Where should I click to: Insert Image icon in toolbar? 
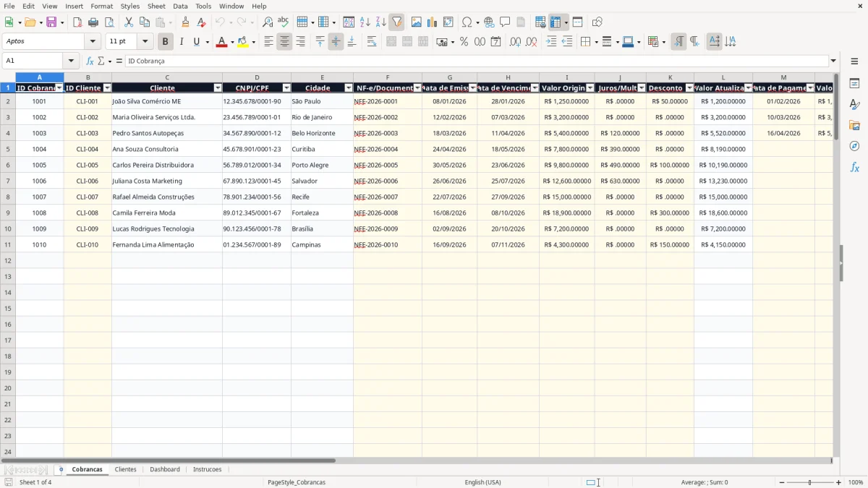point(417,22)
